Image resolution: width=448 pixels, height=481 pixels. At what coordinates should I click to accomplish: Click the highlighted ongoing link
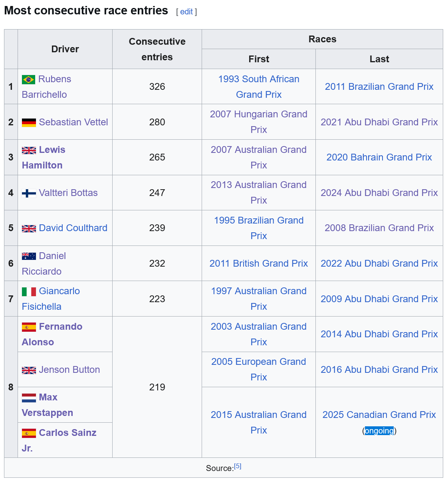[379, 431]
